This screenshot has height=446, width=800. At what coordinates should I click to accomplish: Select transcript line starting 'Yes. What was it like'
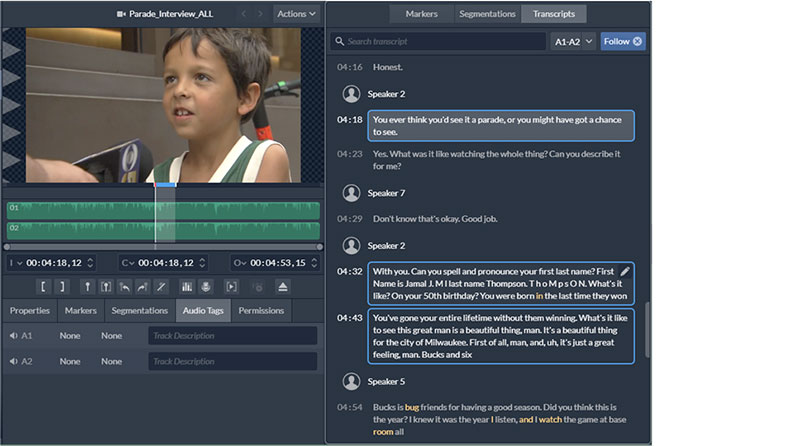[496, 160]
